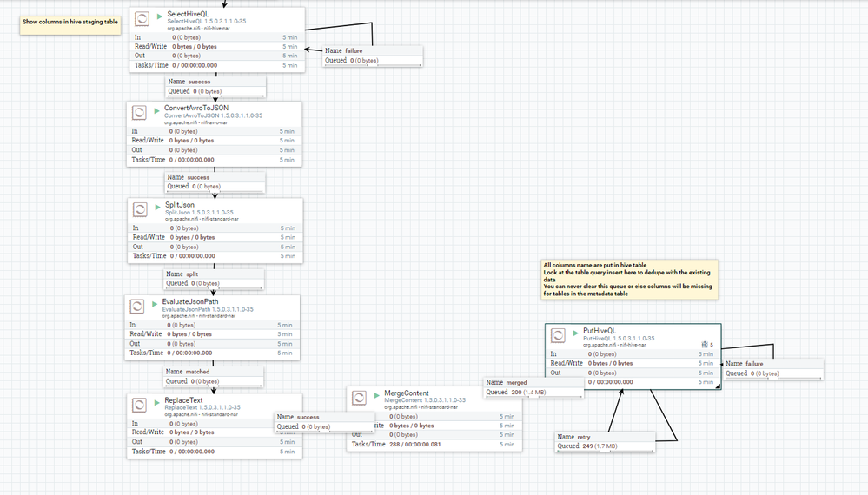This screenshot has width=868, height=495.
Task: Select the retry connection queue label
Action: point(605,442)
